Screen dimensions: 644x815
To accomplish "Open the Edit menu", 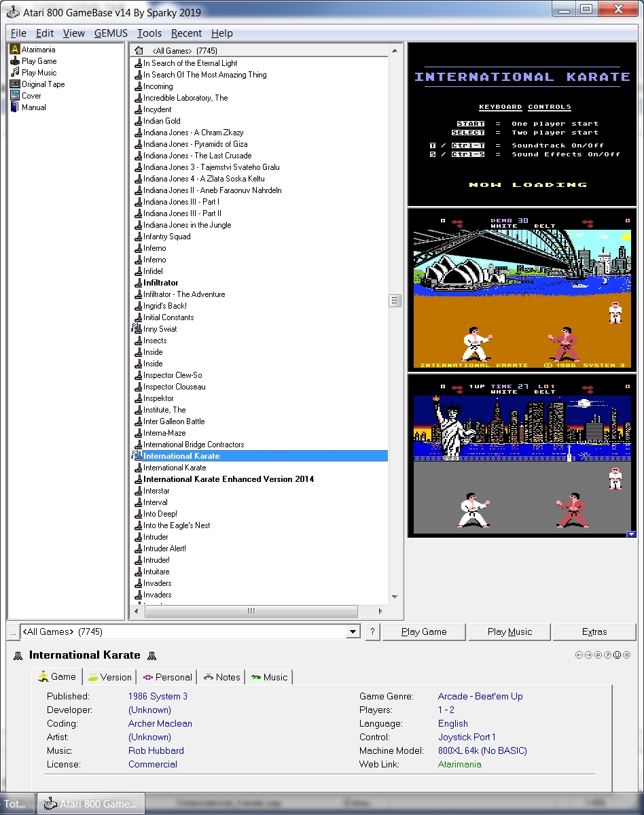I will 45,33.
